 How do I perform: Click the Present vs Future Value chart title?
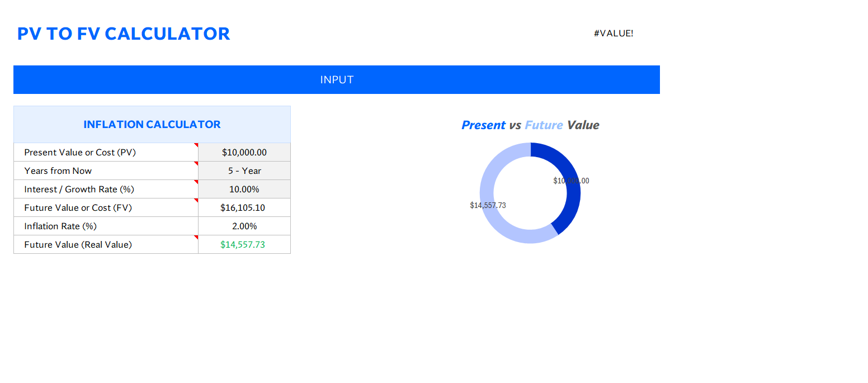click(530, 125)
